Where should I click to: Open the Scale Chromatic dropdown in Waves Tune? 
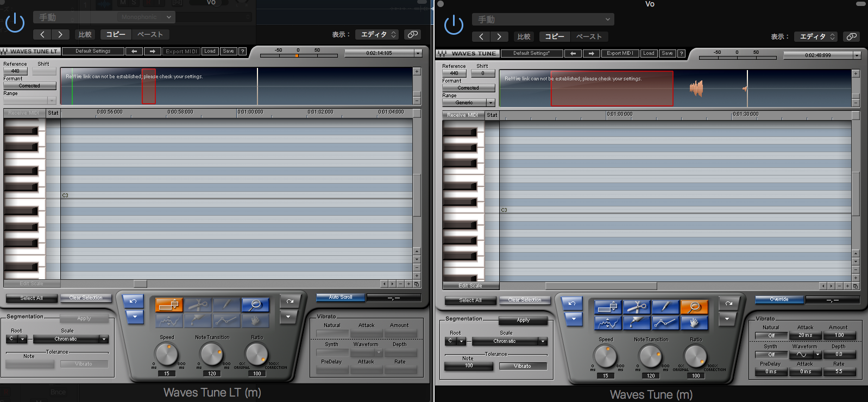point(510,341)
